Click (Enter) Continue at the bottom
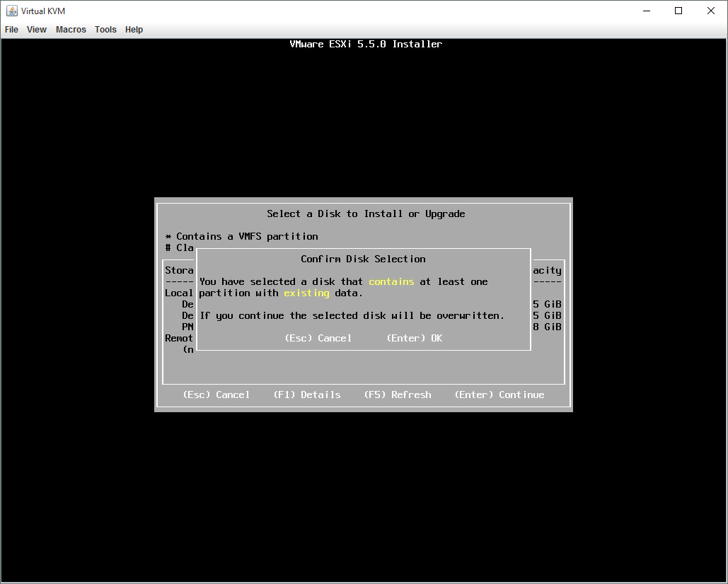The height and width of the screenshot is (584, 728). point(499,395)
